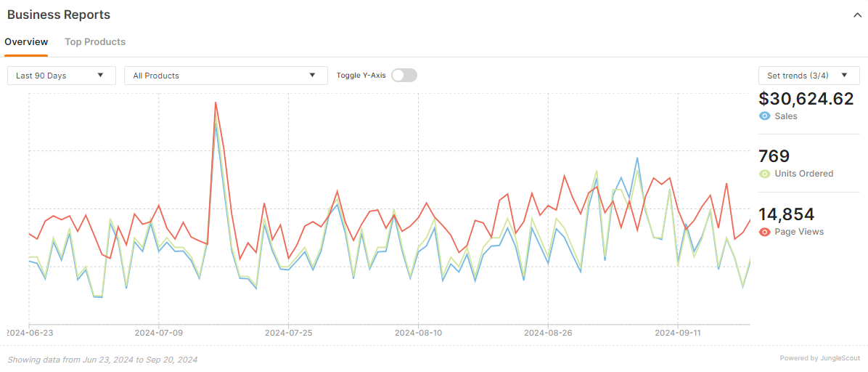Open the Last 90 Days dropdown
868x372 pixels.
(x=61, y=76)
